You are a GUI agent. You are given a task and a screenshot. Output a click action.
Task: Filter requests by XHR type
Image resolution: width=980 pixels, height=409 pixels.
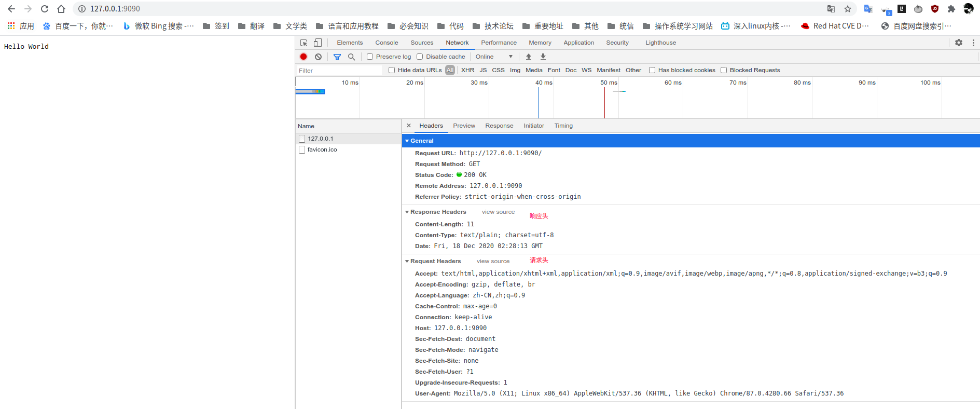coord(468,70)
